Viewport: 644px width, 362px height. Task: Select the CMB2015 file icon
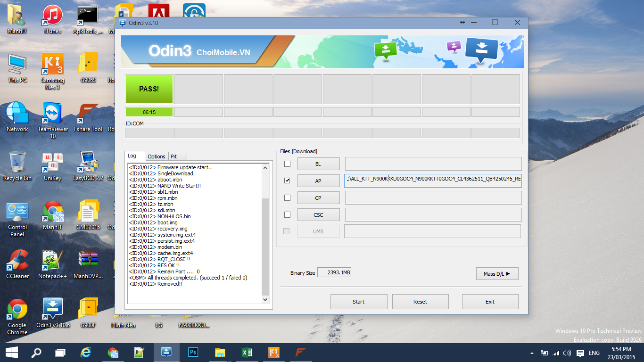(88, 215)
